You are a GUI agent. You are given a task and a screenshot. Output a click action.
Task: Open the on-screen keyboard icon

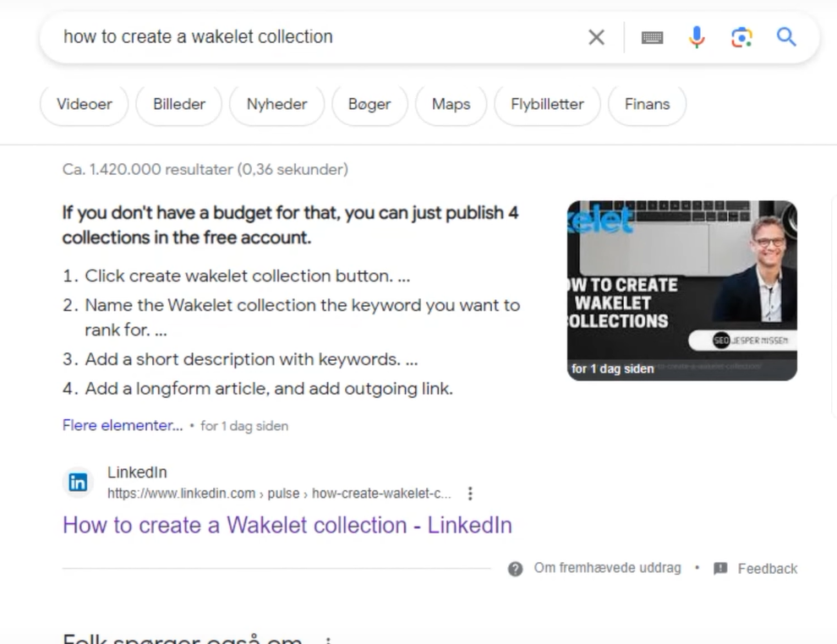coord(652,37)
